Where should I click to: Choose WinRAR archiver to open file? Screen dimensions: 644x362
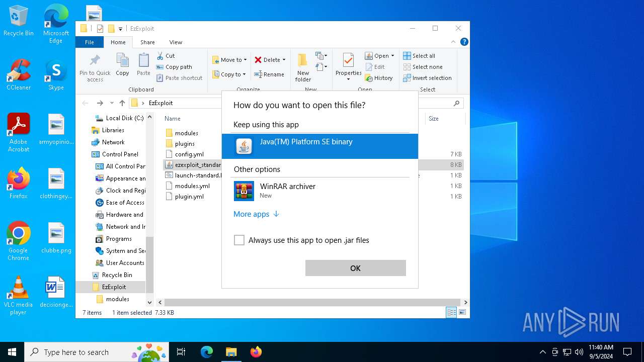coord(319,191)
